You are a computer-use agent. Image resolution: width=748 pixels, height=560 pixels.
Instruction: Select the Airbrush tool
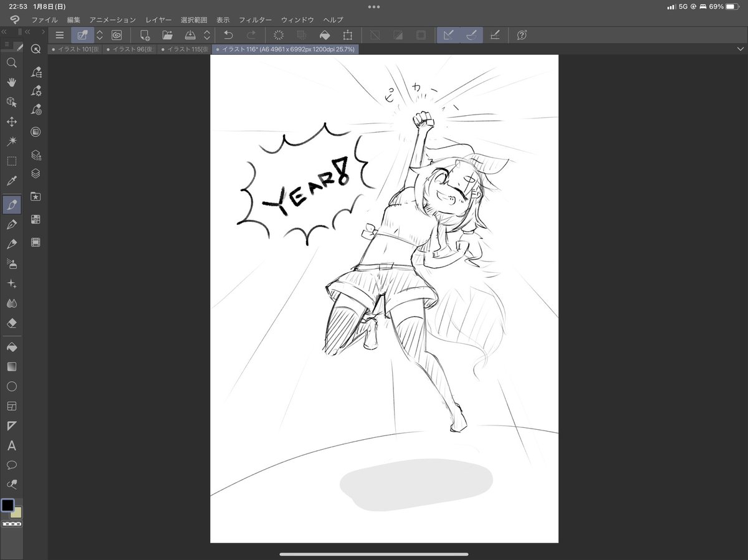tap(11, 263)
